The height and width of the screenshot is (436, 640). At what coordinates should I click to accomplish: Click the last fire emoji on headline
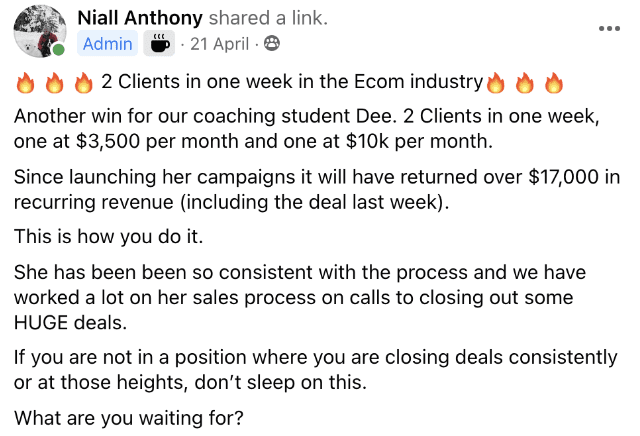(554, 83)
